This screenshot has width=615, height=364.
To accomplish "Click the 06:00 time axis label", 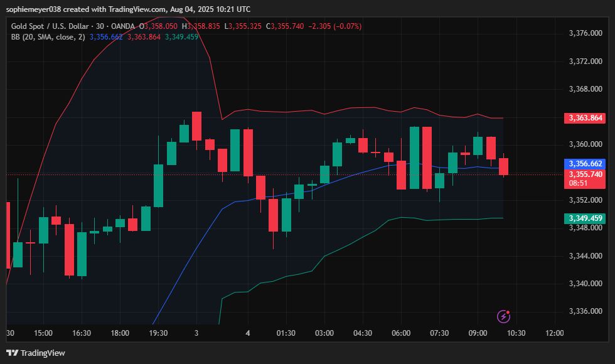I will click(x=401, y=333).
